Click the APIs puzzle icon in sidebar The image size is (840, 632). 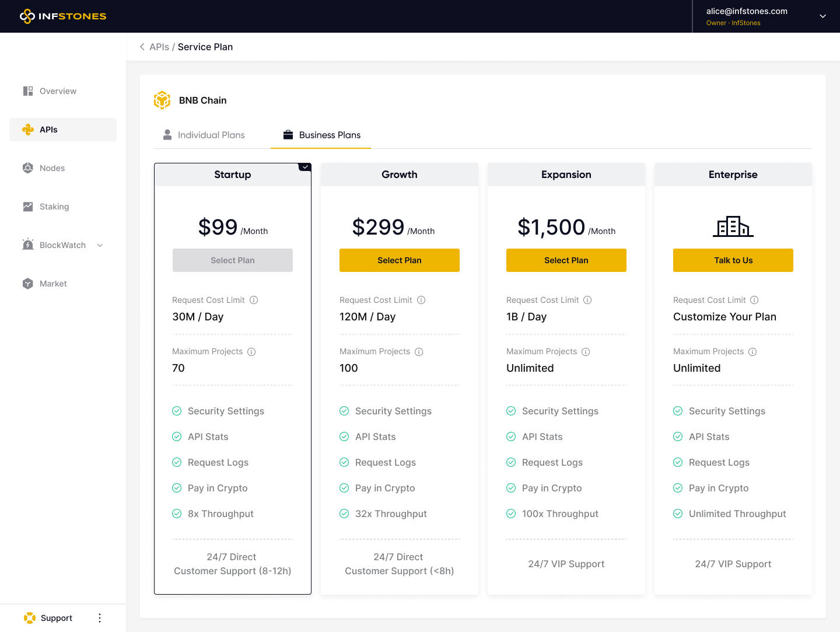click(28, 130)
